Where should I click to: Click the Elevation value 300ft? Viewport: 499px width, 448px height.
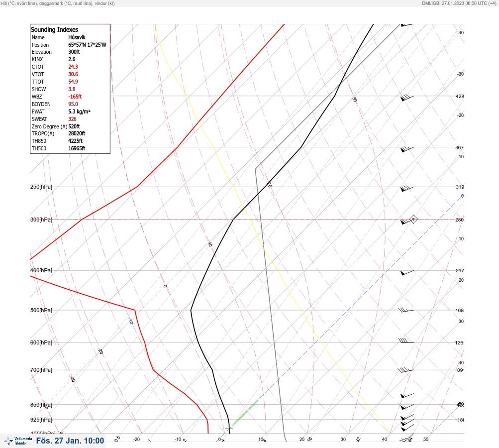(x=74, y=52)
